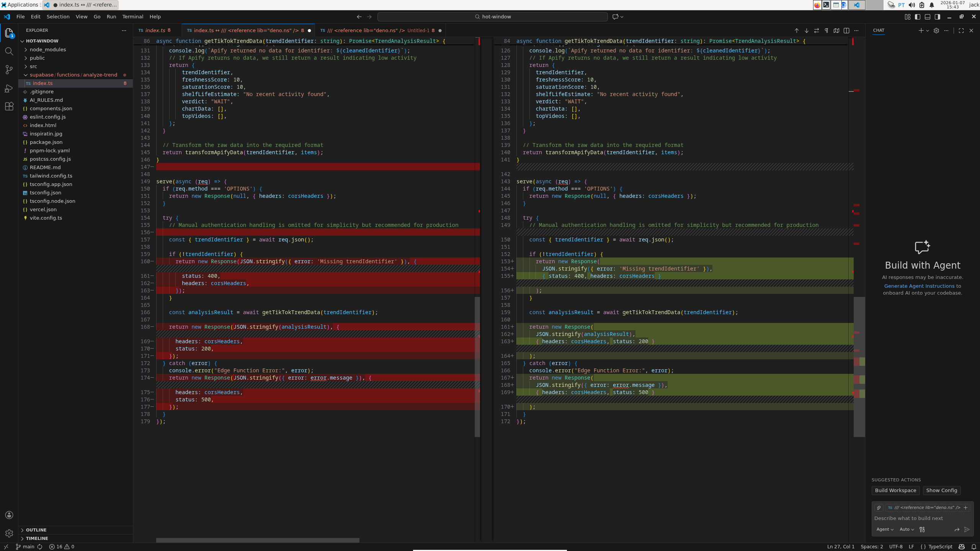Open the Selection menu

tap(58, 17)
